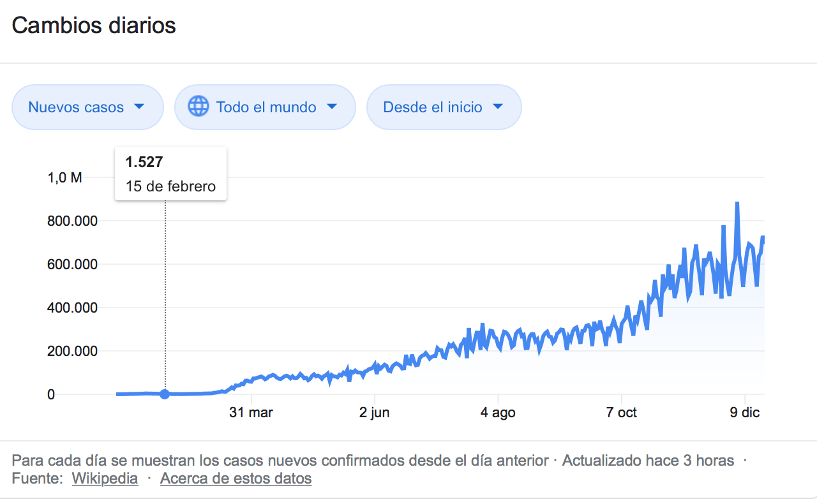The image size is (817, 504).
Task: Click the arrow next to Todo el mundo
Action: [332, 107]
